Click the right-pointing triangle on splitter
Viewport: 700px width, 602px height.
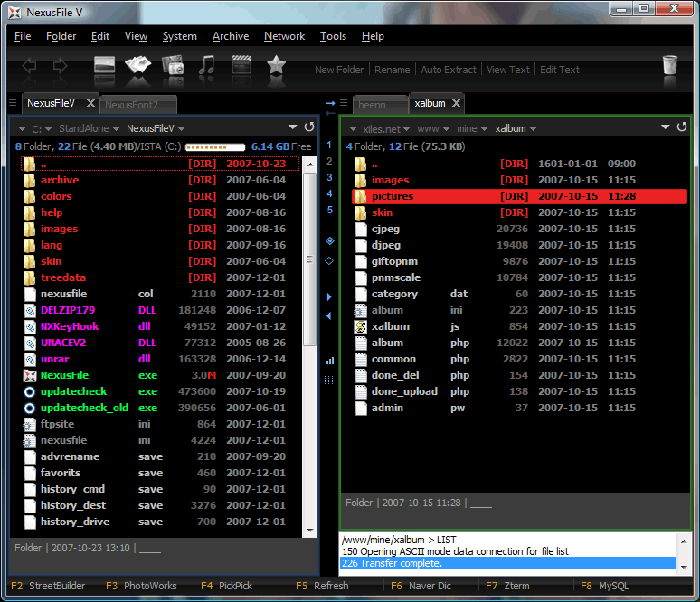point(329,296)
